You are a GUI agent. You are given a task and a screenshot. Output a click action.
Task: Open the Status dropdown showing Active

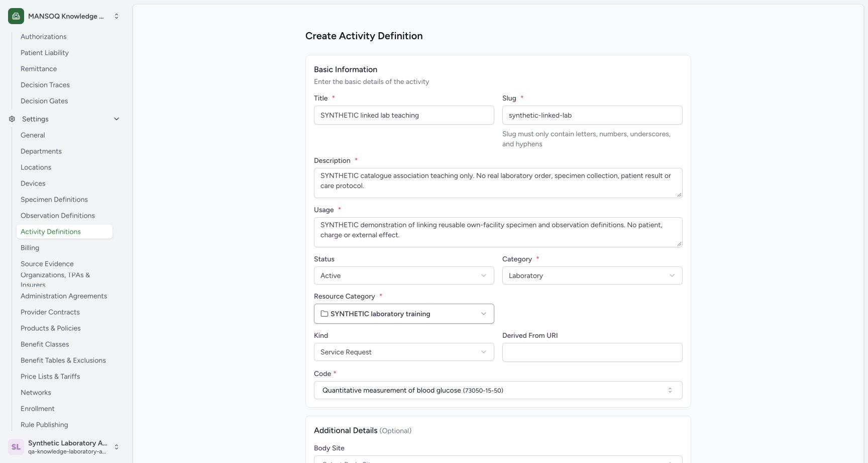point(404,275)
